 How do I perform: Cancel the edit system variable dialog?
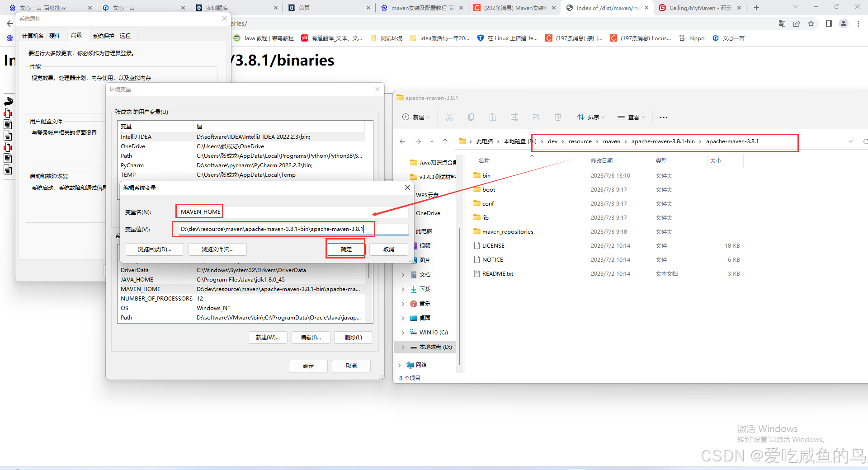[x=389, y=249]
